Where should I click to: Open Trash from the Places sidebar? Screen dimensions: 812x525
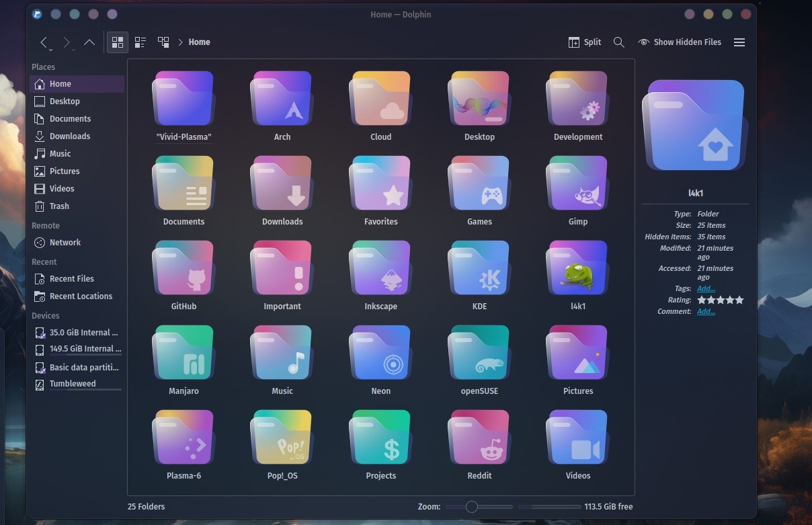(x=60, y=206)
